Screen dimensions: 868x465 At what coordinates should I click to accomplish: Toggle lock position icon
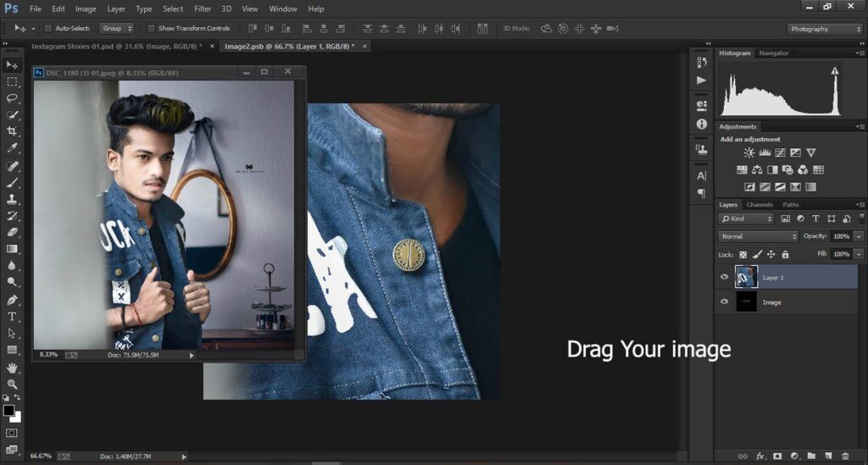771,254
